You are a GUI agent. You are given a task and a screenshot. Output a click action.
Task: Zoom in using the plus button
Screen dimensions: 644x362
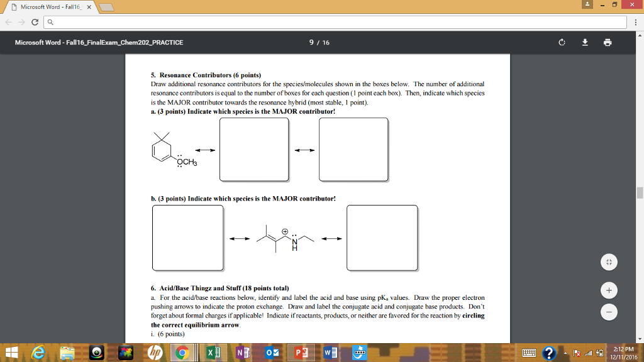609,290
